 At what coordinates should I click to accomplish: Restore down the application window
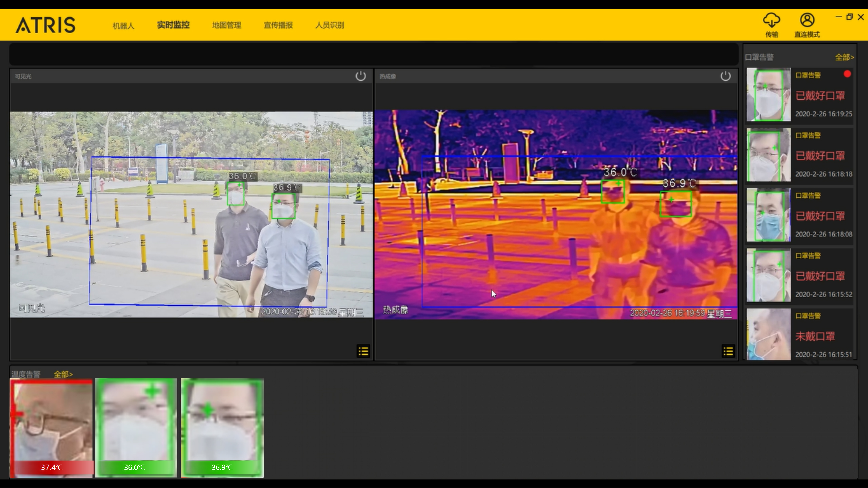pyautogui.click(x=849, y=17)
